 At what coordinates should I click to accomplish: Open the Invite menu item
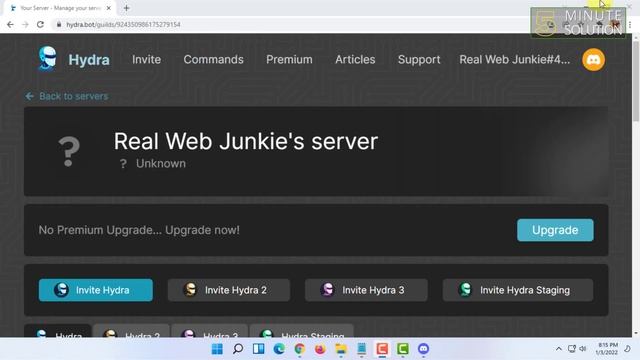146,60
